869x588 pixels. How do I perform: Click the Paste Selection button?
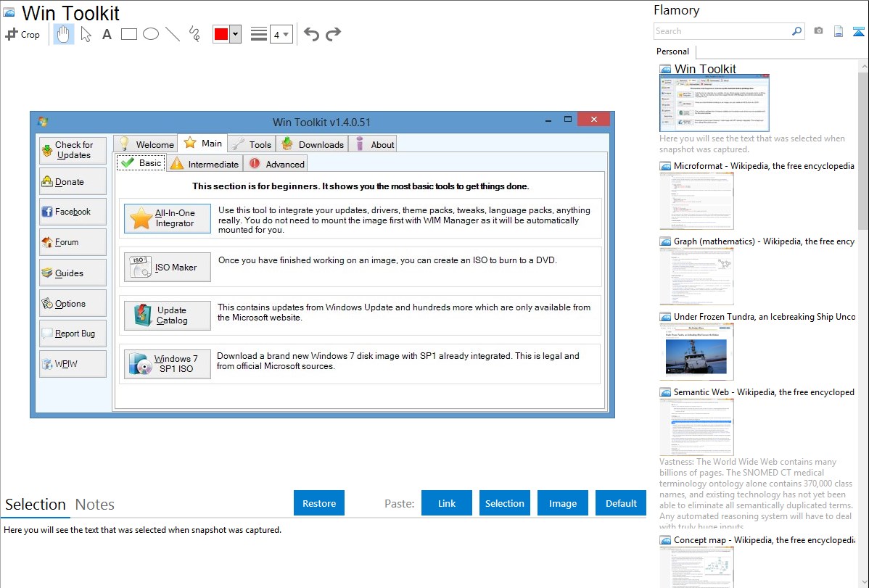(x=505, y=503)
